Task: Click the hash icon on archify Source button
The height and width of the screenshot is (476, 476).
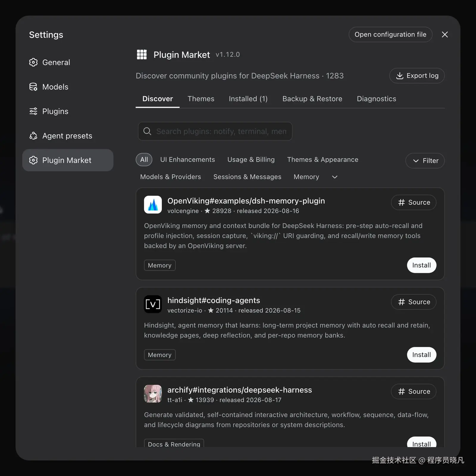Action: 402,392
